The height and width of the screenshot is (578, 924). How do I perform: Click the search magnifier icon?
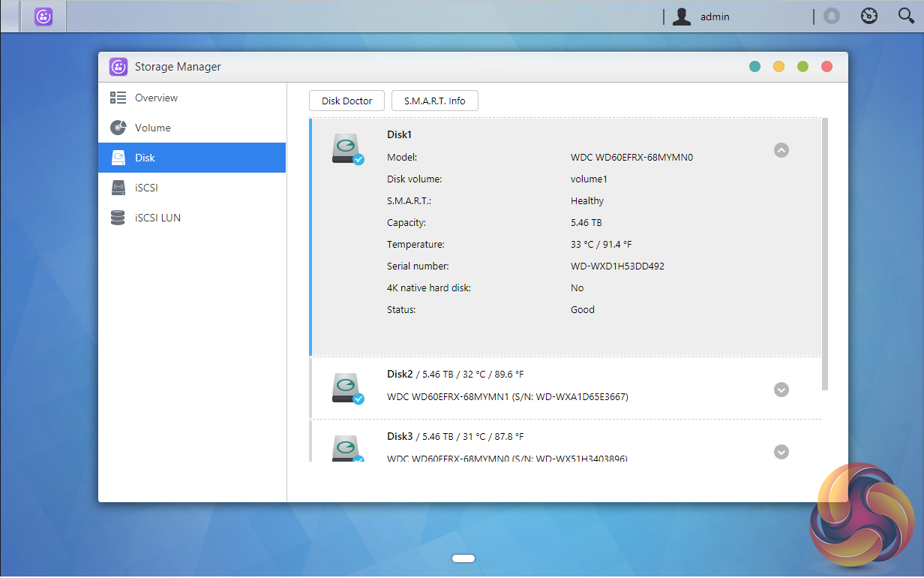pos(906,17)
